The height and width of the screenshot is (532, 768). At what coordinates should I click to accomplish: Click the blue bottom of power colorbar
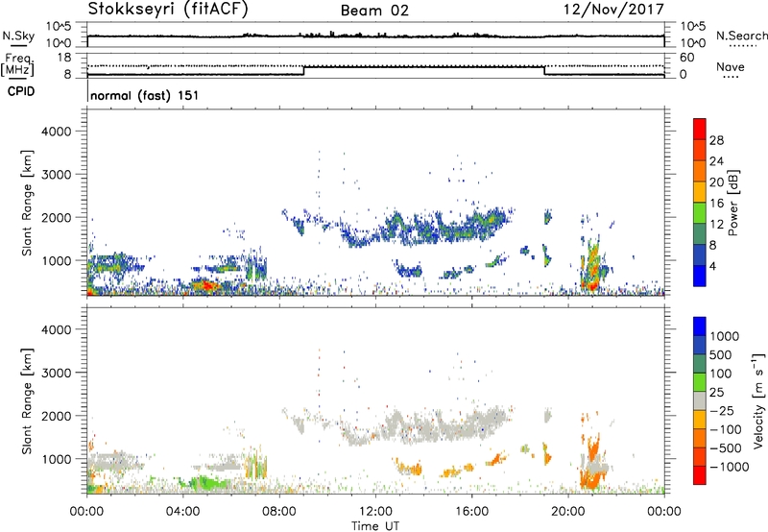tap(700, 276)
